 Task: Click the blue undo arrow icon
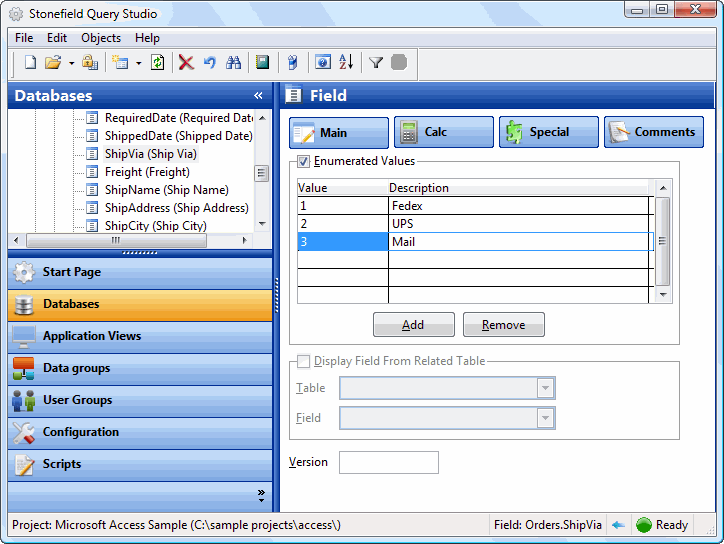(209, 62)
